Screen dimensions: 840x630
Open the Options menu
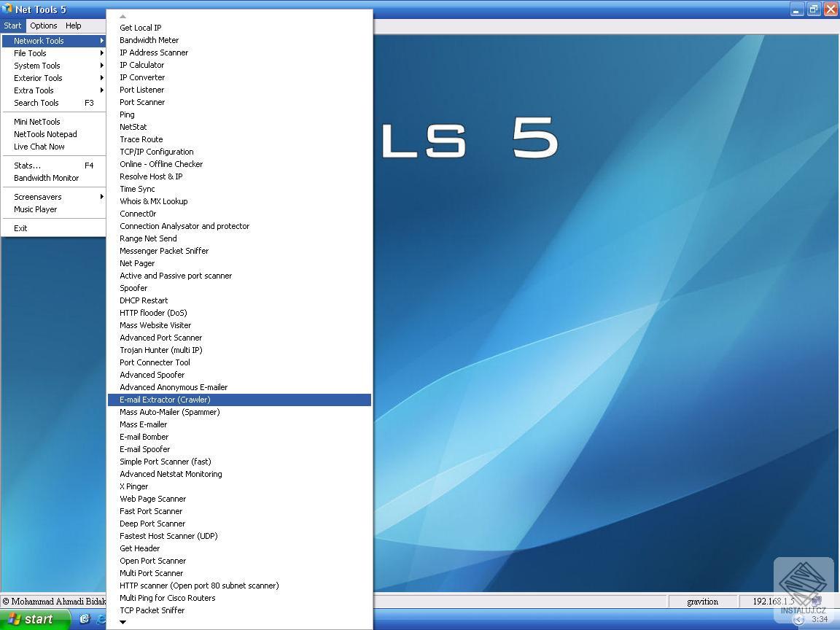tap(44, 26)
